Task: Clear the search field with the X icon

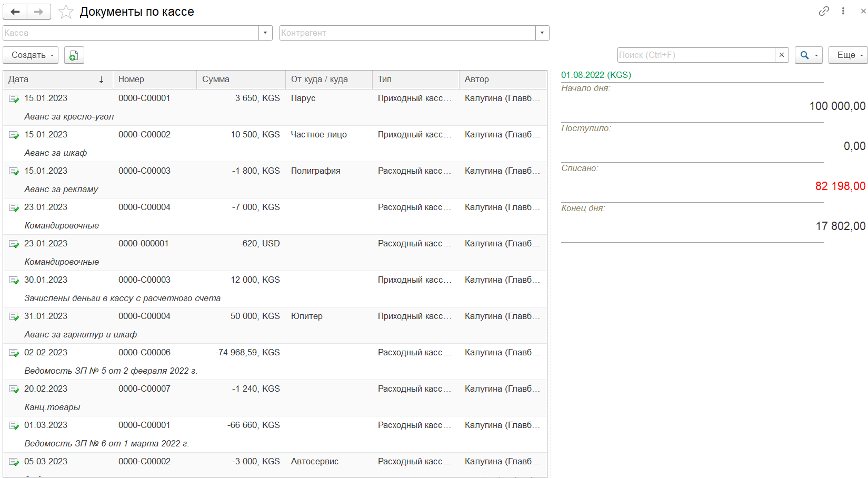Action: coord(782,55)
